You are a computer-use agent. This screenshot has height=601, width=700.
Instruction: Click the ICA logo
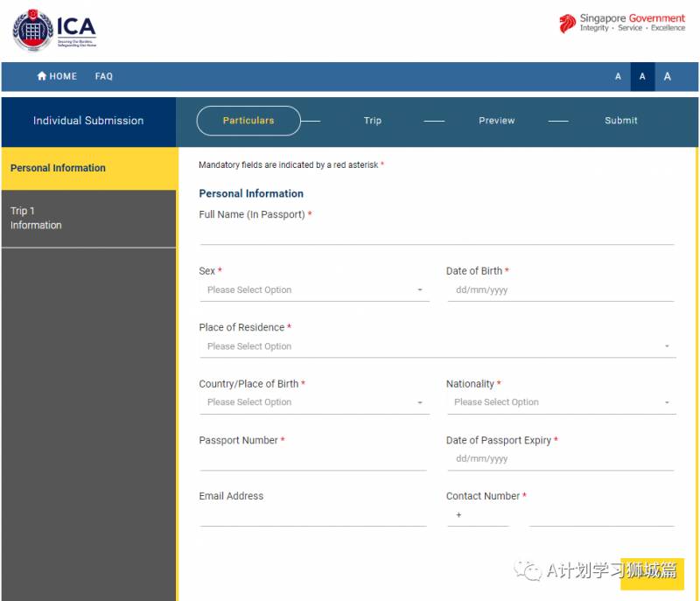click(x=54, y=31)
